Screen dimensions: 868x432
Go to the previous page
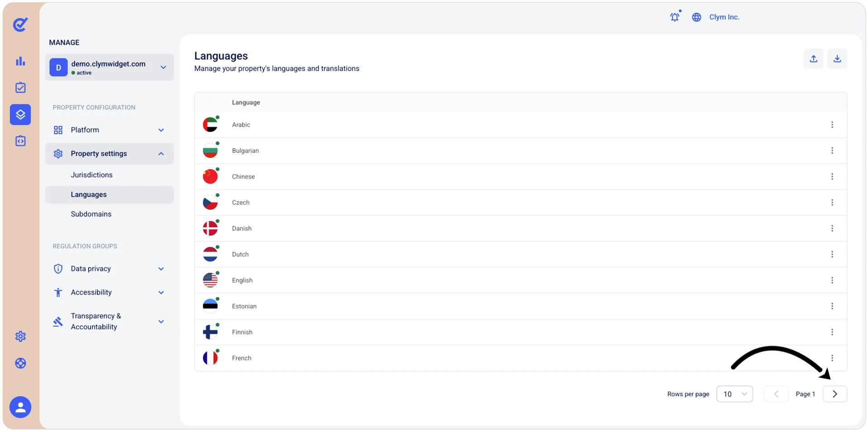click(x=776, y=394)
